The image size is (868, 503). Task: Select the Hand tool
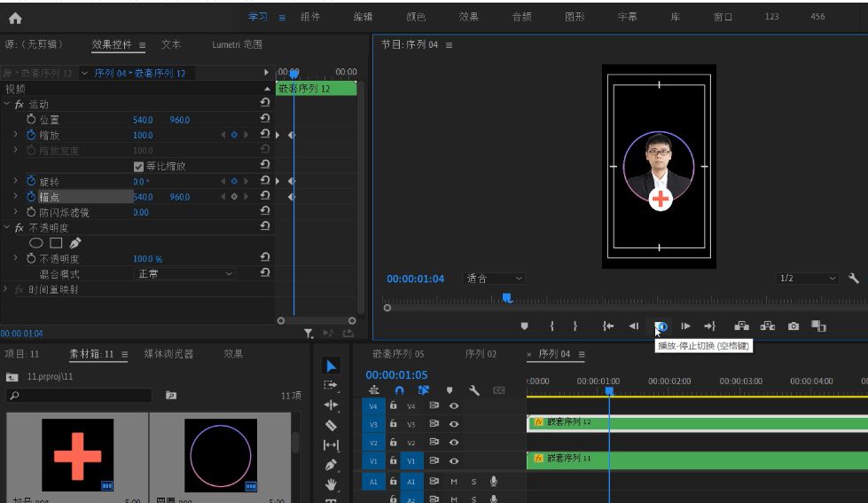(x=331, y=483)
